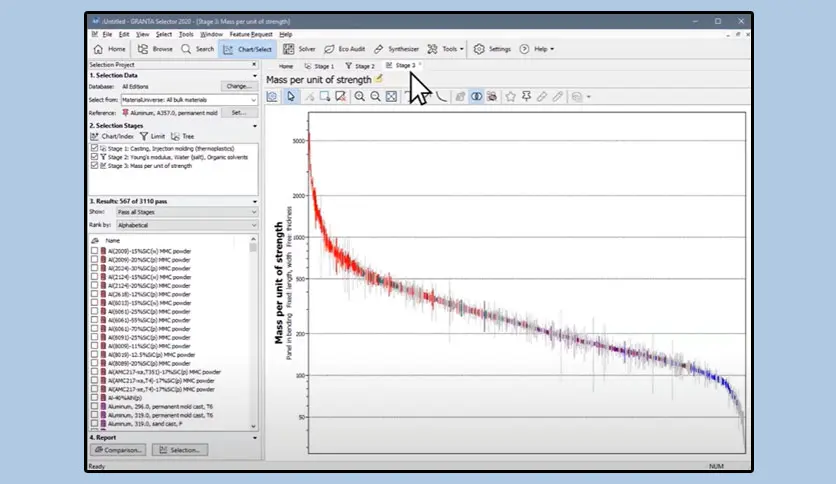Select the box selection tool icon
This screenshot has height=484, width=836.
pyautogui.click(x=325, y=96)
